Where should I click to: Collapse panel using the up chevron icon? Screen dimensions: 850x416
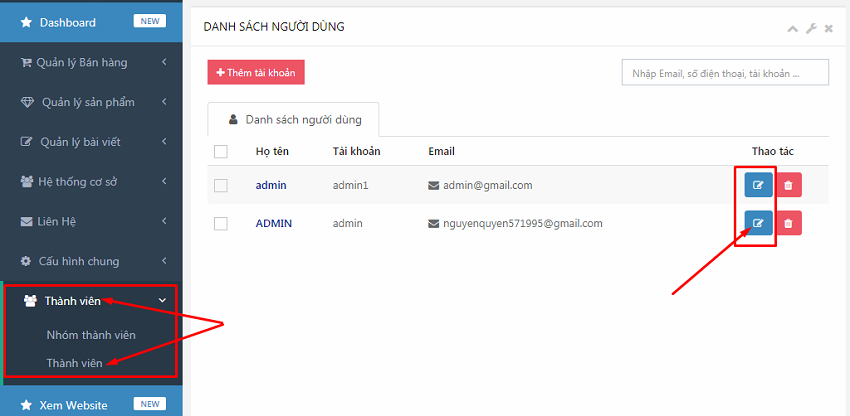[x=793, y=28]
